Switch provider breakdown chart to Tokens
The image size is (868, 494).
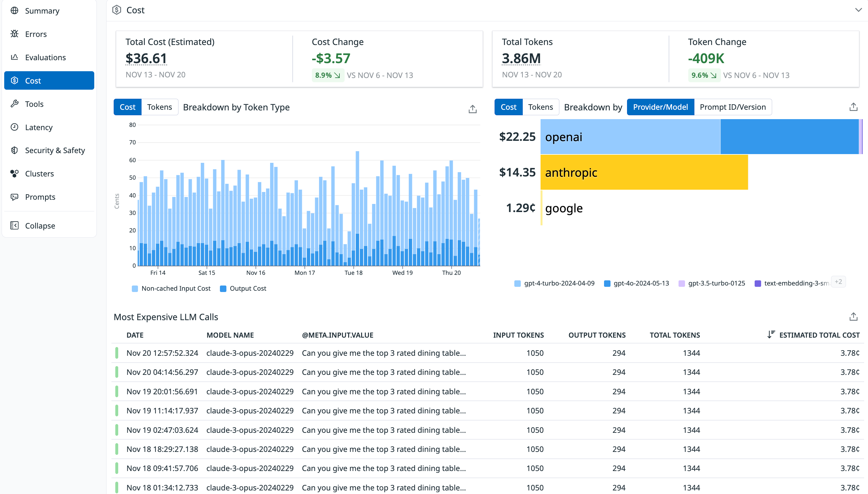click(540, 107)
